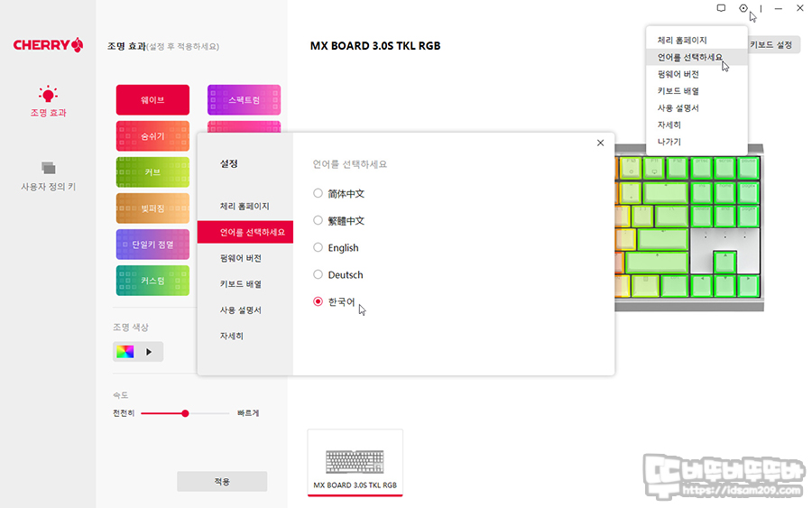
Task: Select MX BOARD 3.0S TKL RGB device thumbnail
Action: point(355,462)
